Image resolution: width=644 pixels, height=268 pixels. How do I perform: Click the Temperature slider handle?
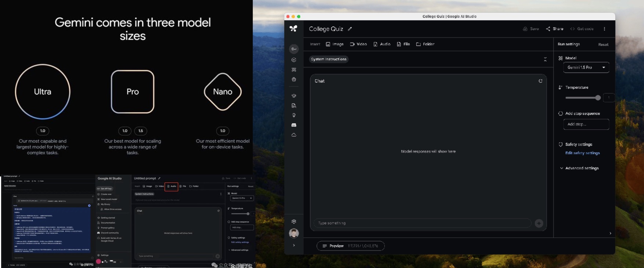tap(598, 98)
